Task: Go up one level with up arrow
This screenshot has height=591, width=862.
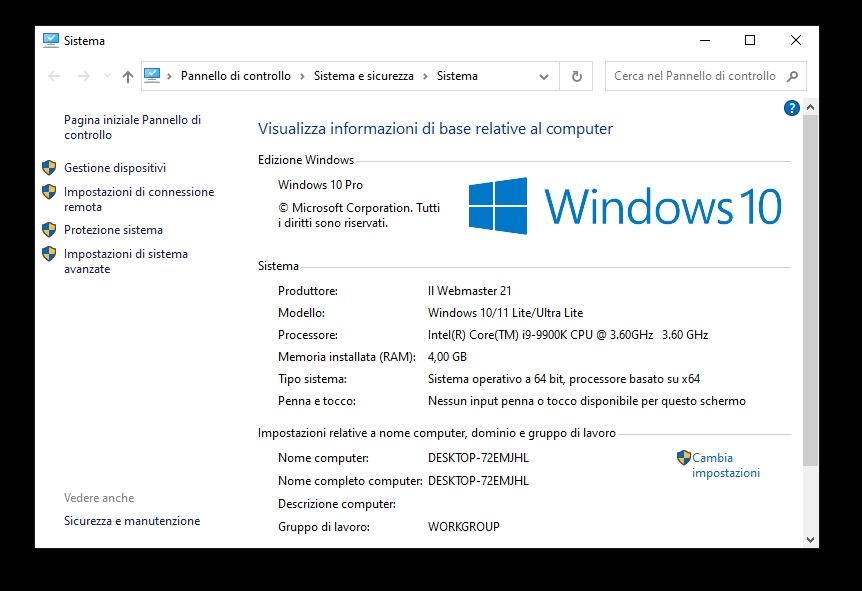Action: pos(128,76)
